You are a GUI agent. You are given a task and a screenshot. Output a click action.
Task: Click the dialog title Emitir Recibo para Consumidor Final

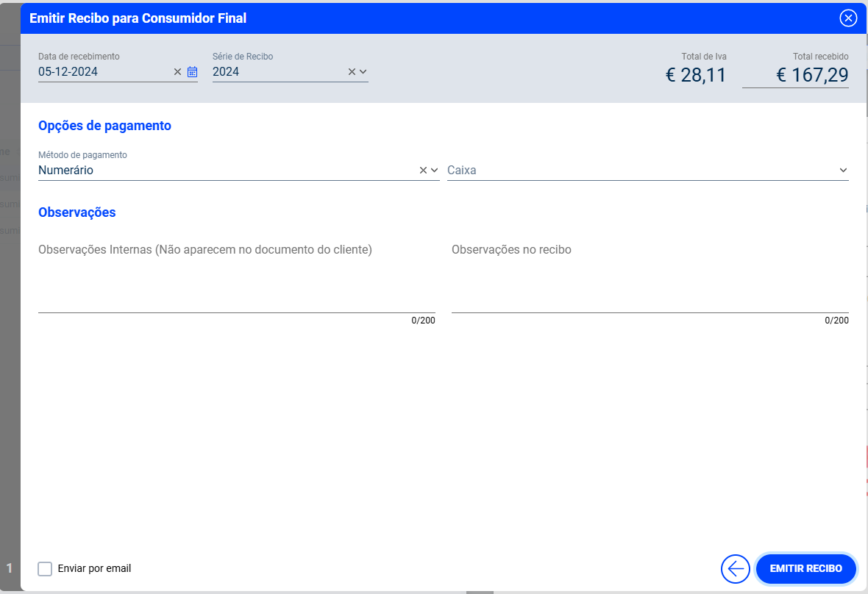coord(138,18)
